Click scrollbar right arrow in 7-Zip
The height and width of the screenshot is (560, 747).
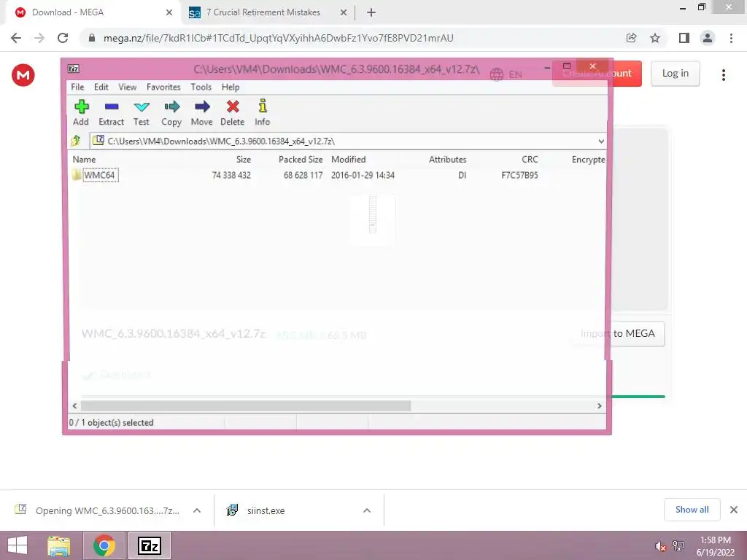tap(600, 405)
